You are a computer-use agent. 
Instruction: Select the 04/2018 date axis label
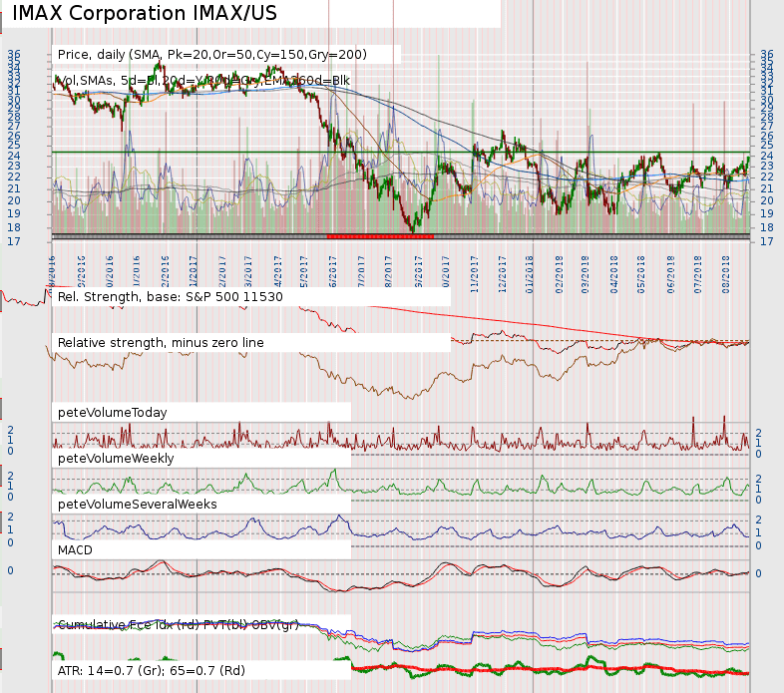click(x=614, y=274)
